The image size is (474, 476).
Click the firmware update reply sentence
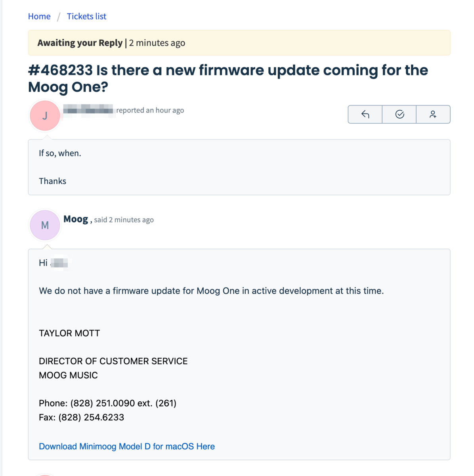click(x=211, y=291)
